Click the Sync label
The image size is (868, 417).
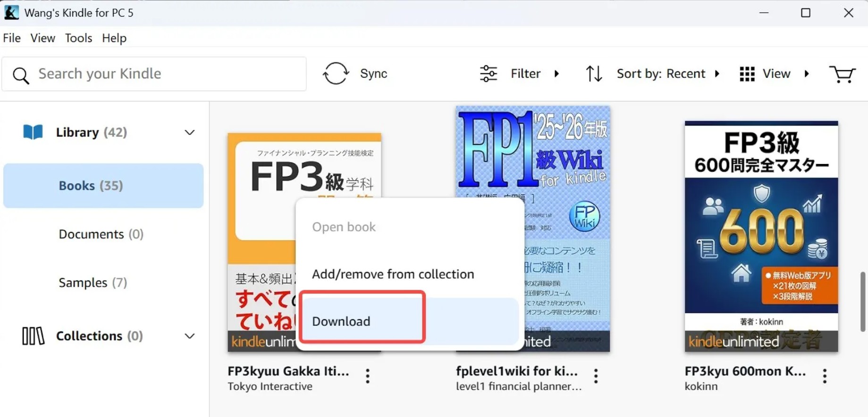tap(373, 74)
